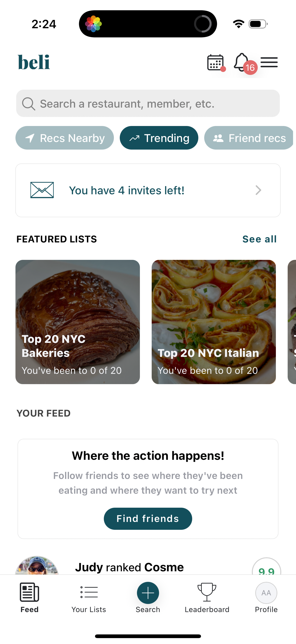Open the Top 20 NYC Italian list
This screenshot has width=296, height=644.
coord(214,322)
